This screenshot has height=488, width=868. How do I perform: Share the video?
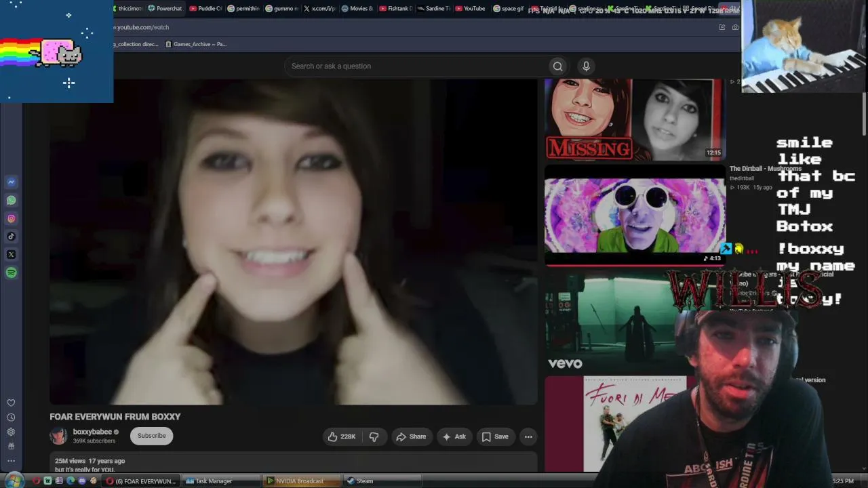(x=411, y=436)
